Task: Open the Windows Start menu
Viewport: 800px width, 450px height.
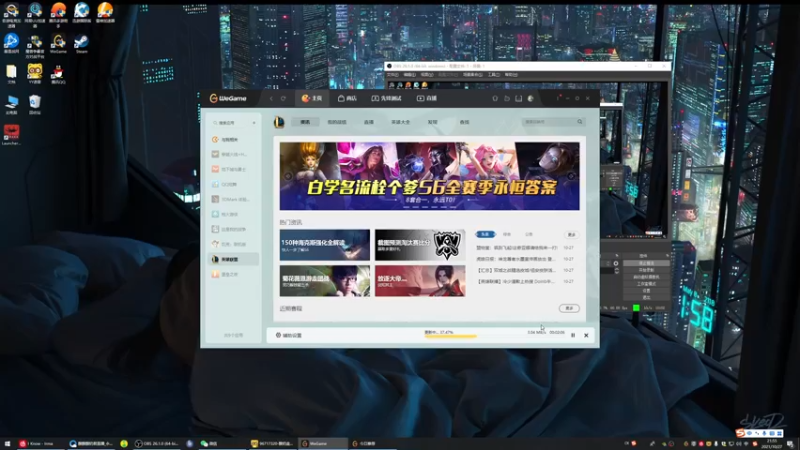Action: tap(7, 444)
